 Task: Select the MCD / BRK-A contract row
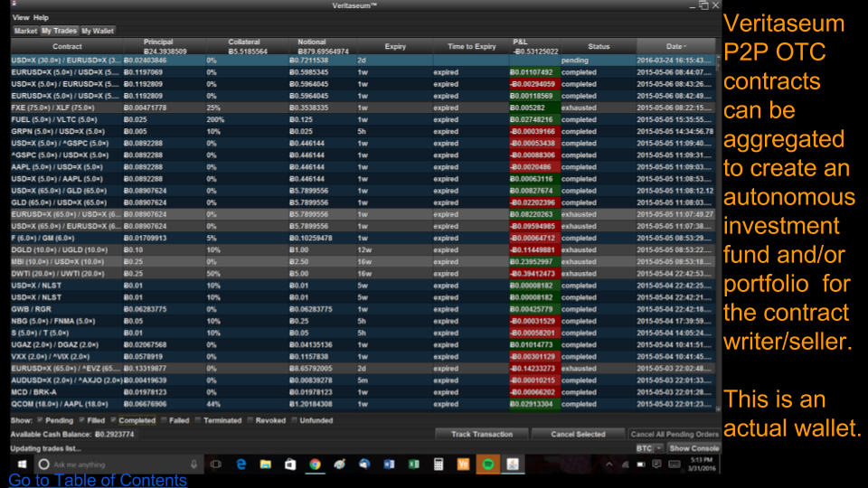pyautogui.click(x=363, y=392)
